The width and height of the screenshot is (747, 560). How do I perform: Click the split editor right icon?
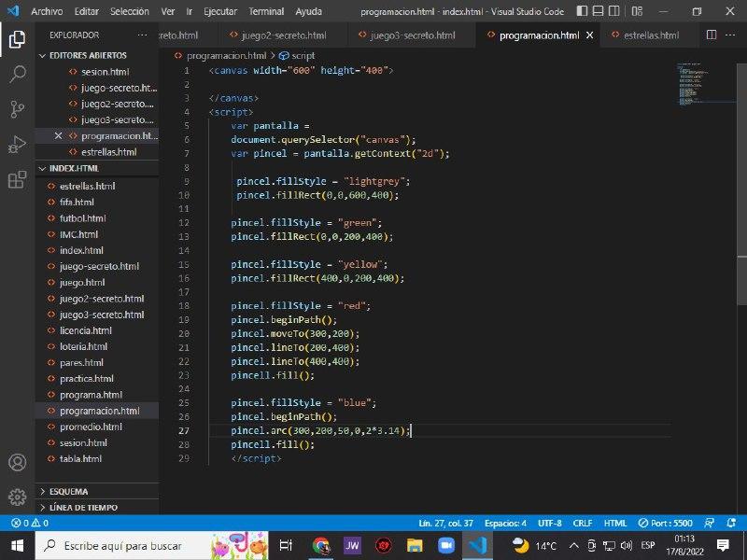712,35
